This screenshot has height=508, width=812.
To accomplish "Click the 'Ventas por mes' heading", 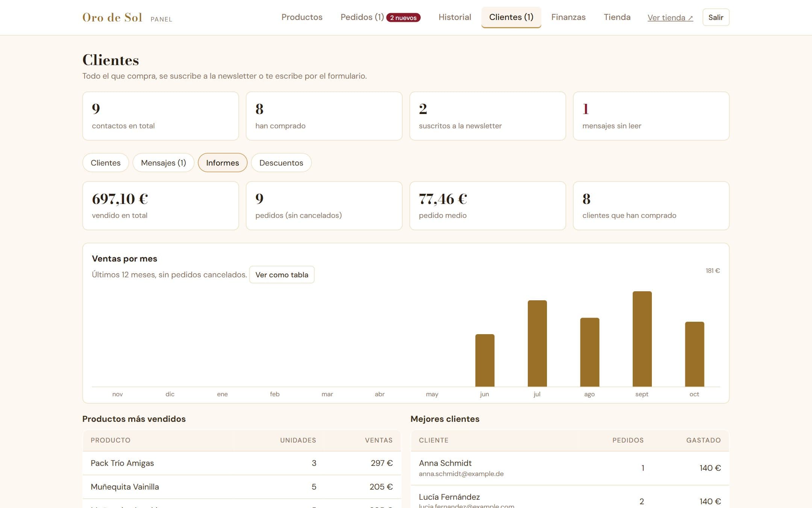I will click(x=124, y=259).
